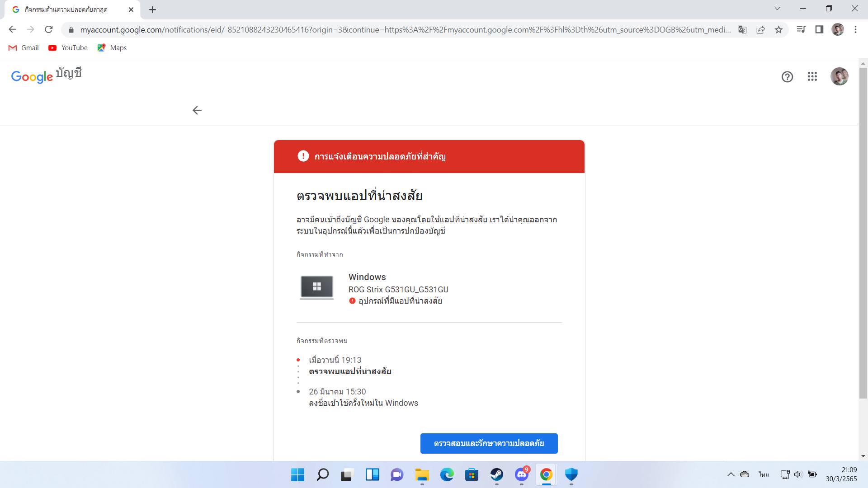Image resolution: width=868 pixels, height=488 pixels.
Task: Open Task View on taskbar
Action: 347,474
